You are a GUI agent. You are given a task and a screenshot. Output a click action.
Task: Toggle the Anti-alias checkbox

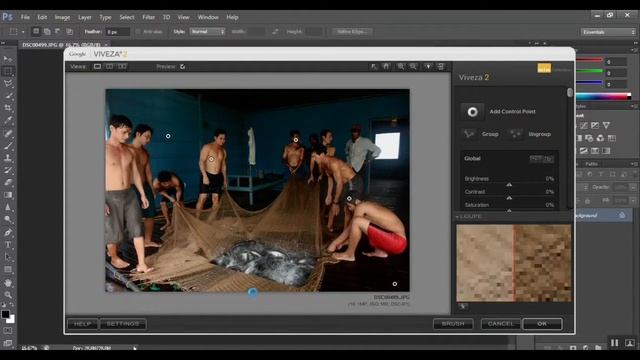click(x=138, y=31)
